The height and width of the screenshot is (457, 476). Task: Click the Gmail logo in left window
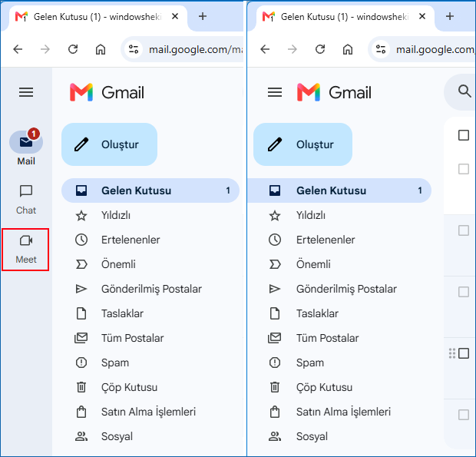coord(107,92)
